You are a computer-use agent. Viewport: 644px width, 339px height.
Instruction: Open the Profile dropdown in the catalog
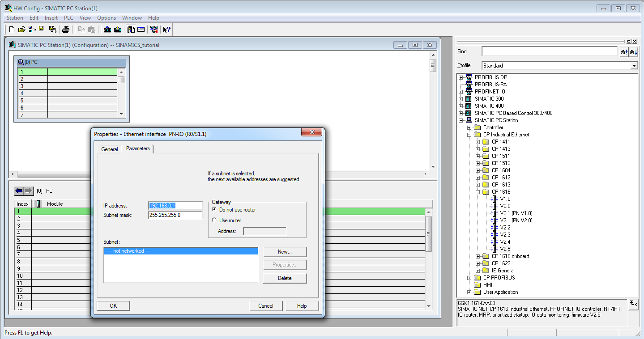[634, 66]
